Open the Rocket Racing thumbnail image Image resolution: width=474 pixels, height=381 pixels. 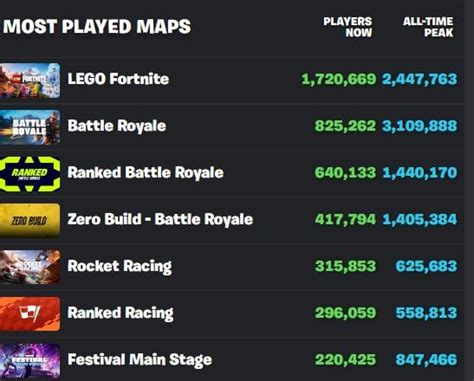(30, 267)
